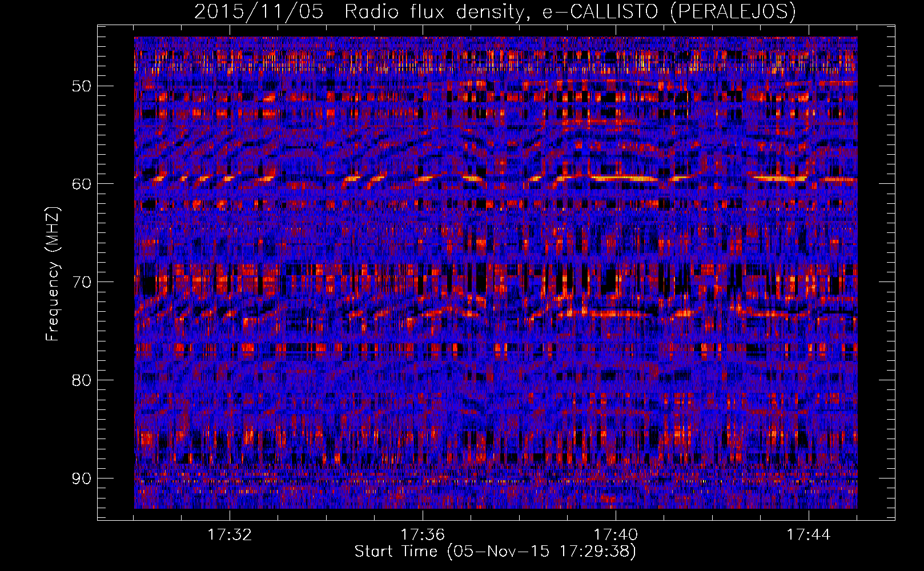Viewport: 924px width, 571px height.
Task: Select the Start Time axis caption
Action: 495,552
